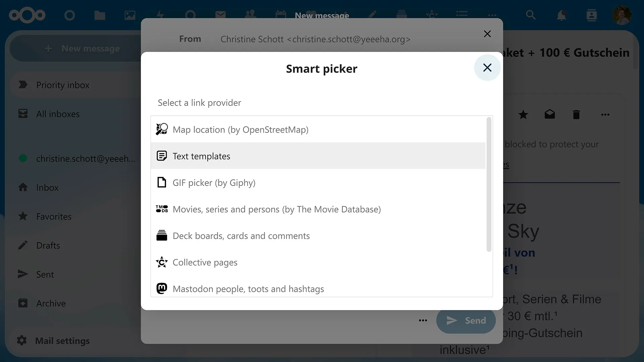Image resolution: width=644 pixels, height=362 pixels.
Task: Click the From address input field
Action: coord(315,39)
